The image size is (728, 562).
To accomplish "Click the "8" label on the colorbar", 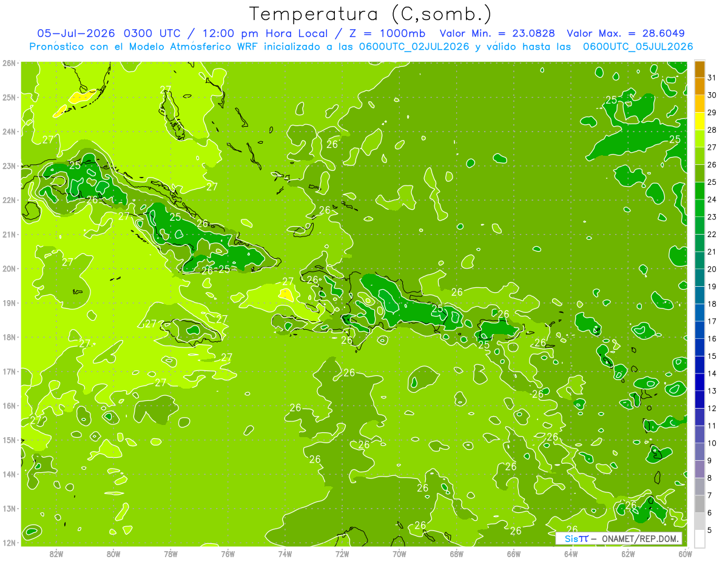I will [710, 478].
